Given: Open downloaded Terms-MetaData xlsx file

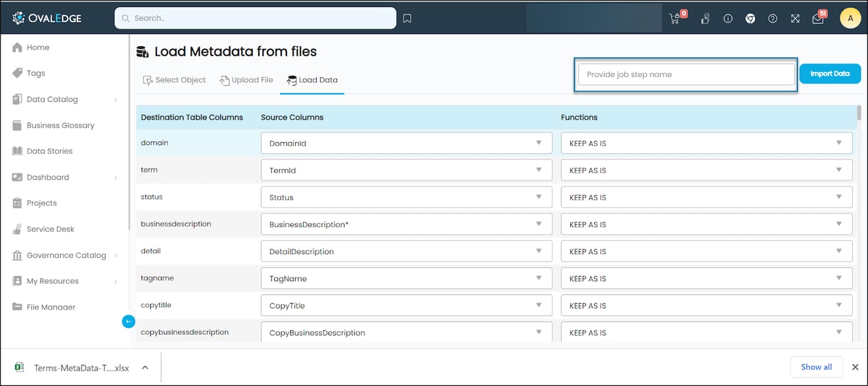Looking at the screenshot, I should [x=81, y=368].
